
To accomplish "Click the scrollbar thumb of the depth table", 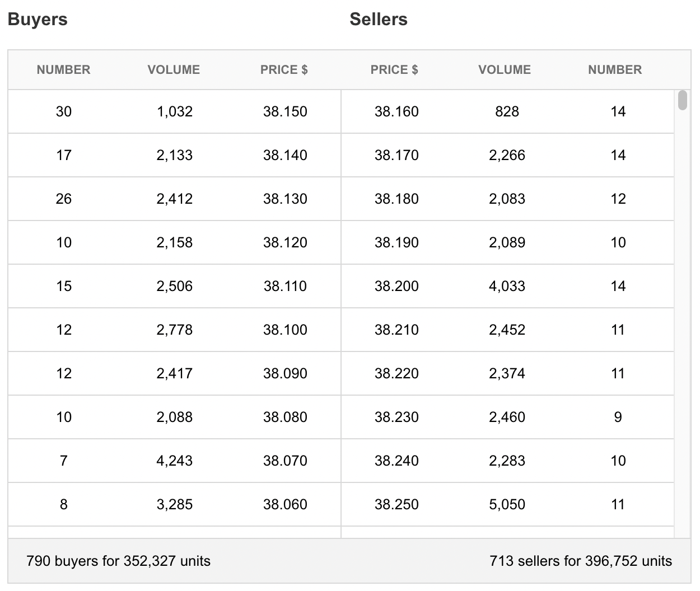I will point(682,100).
